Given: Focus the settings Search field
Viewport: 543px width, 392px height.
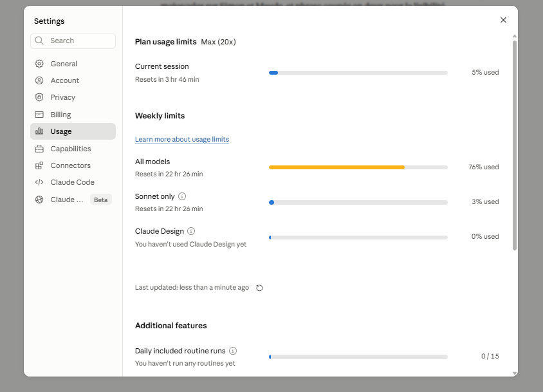Looking at the screenshot, I should tap(73, 41).
